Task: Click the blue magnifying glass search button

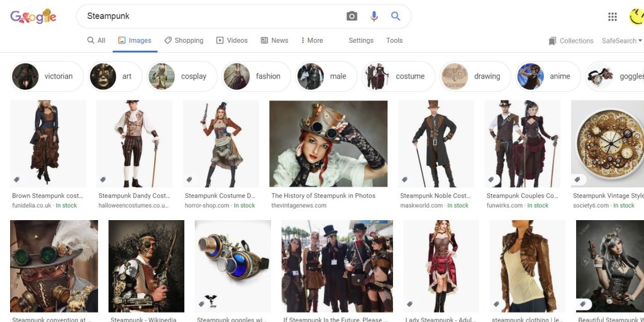Action: click(396, 16)
